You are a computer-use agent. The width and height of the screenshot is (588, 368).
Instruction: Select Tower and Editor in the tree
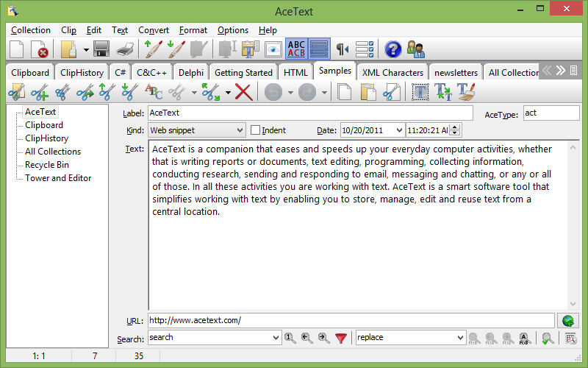point(58,178)
